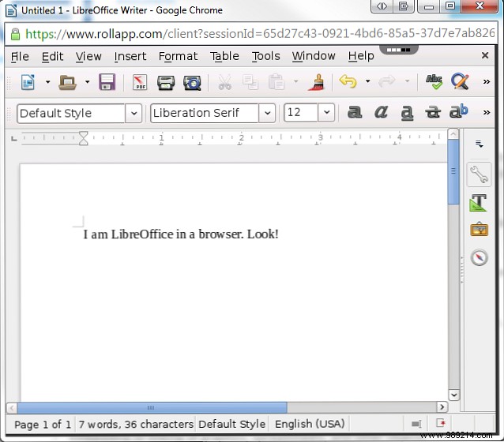Click the Redo arrow icon
The width and height of the screenshot is (504, 442).
point(386,81)
